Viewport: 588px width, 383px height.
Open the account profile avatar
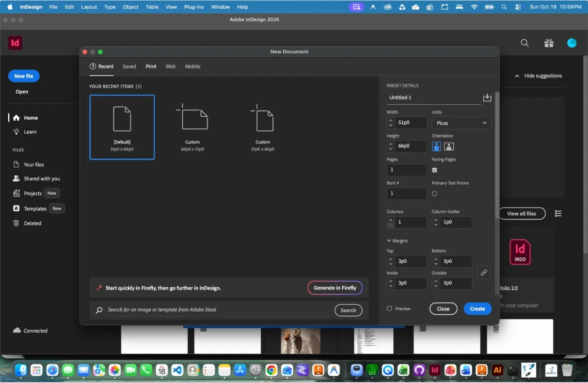[572, 43]
